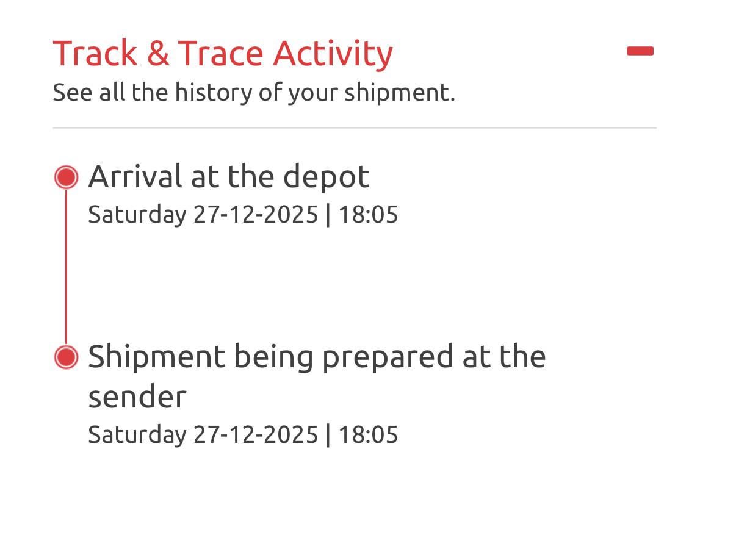
Task: Click the Arrival at the depot title
Action: 228,177
